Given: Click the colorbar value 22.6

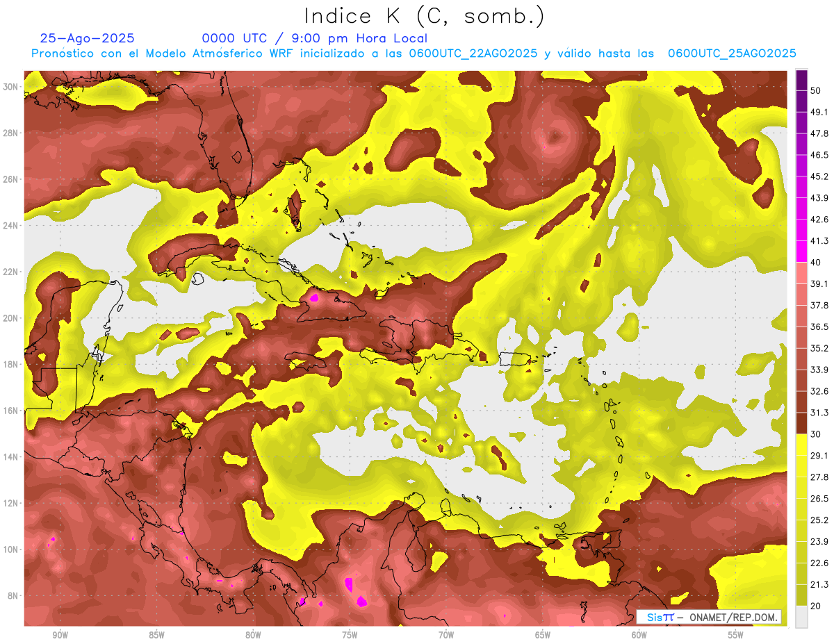Looking at the screenshot, I should [x=819, y=563].
